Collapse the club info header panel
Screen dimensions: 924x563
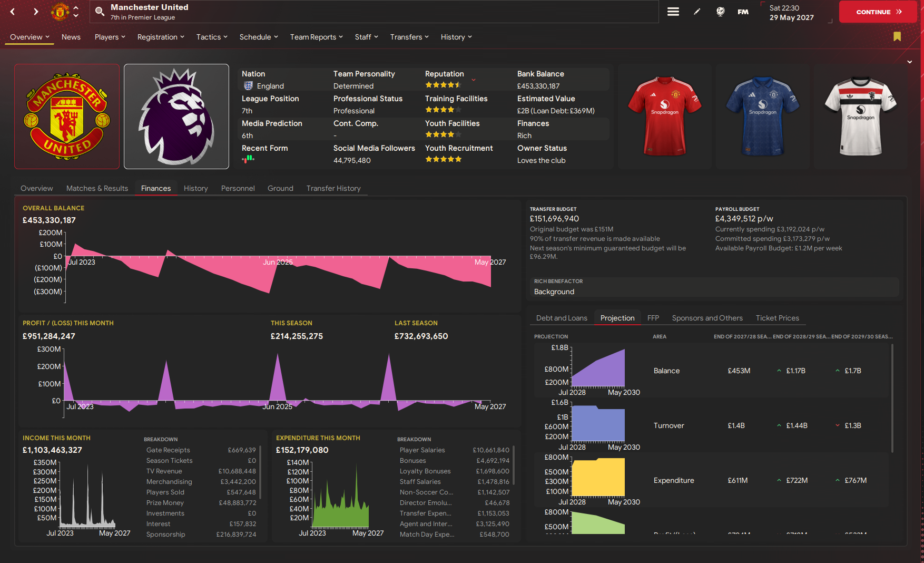[x=910, y=62]
